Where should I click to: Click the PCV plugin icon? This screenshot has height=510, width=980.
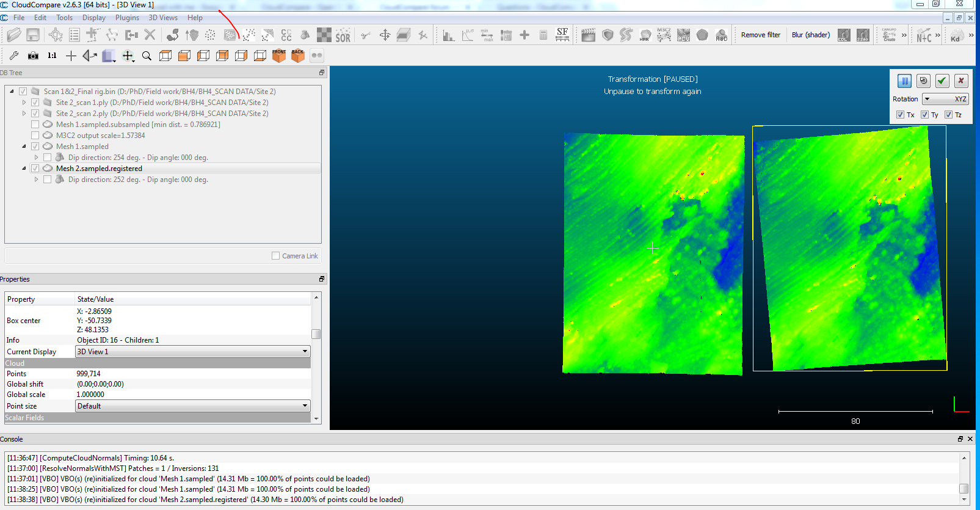[683, 35]
